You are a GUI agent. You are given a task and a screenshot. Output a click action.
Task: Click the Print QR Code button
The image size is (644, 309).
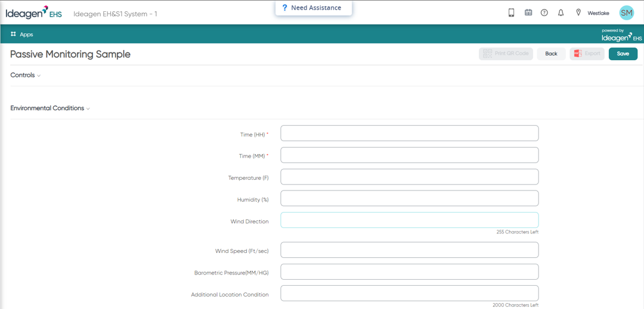506,54
